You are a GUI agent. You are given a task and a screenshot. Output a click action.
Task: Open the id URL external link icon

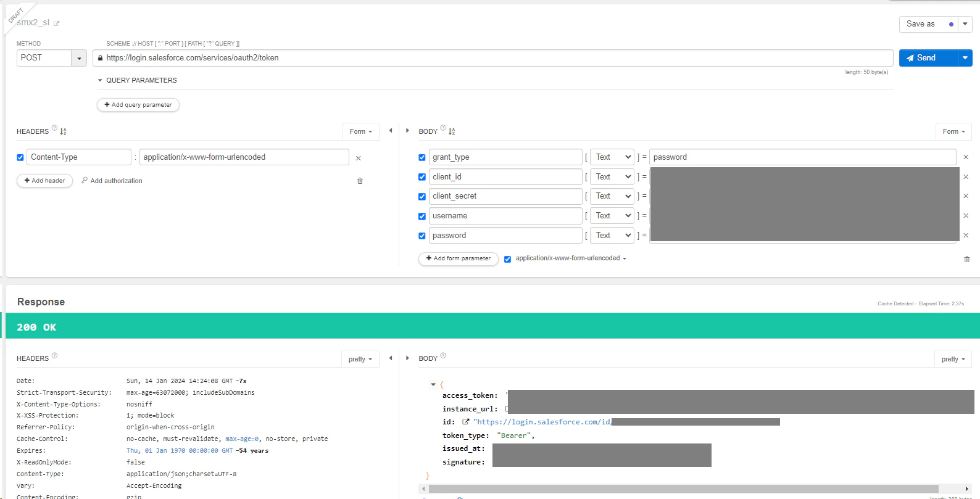tap(466, 422)
